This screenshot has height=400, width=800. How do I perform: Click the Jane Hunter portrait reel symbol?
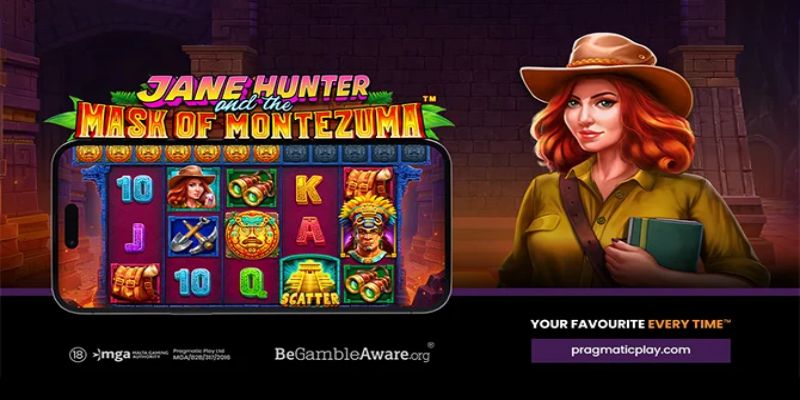point(193,187)
